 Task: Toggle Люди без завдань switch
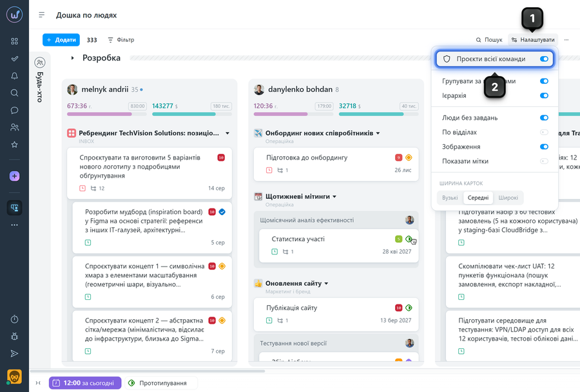(x=544, y=118)
